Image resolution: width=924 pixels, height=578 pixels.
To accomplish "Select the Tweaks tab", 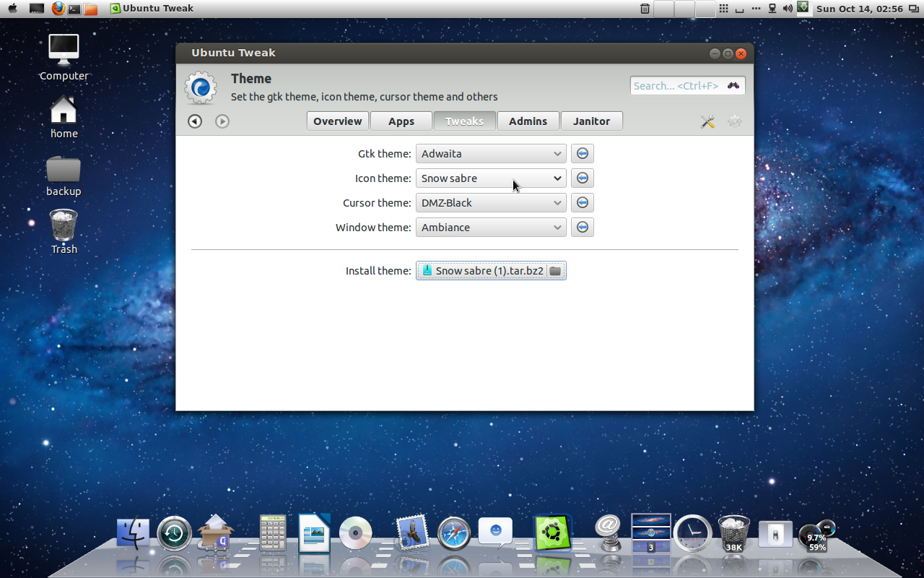I will point(464,121).
